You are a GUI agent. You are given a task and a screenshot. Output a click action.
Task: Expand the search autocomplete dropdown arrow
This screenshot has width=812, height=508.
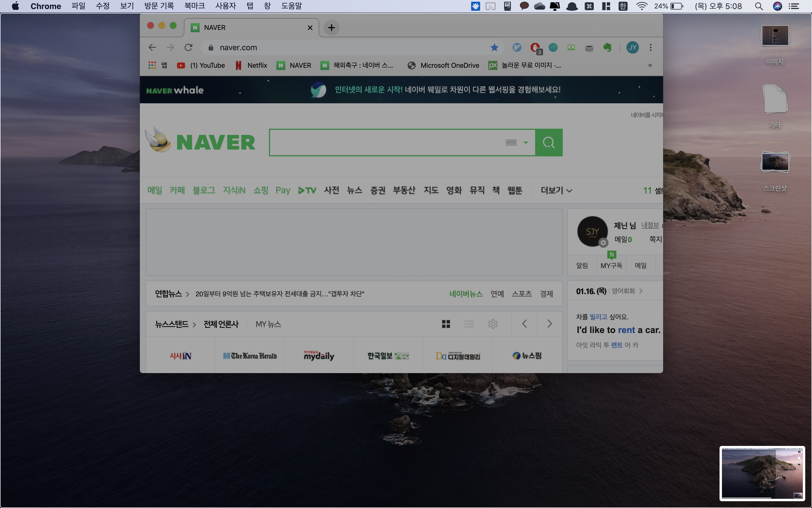pyautogui.click(x=526, y=143)
